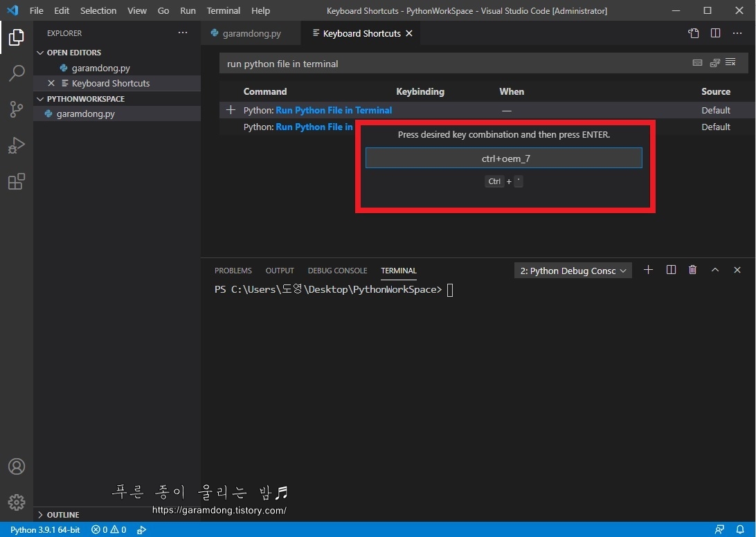The image size is (756, 537).
Task: Click the ctrl+oem_7 key combination input
Action: point(504,158)
